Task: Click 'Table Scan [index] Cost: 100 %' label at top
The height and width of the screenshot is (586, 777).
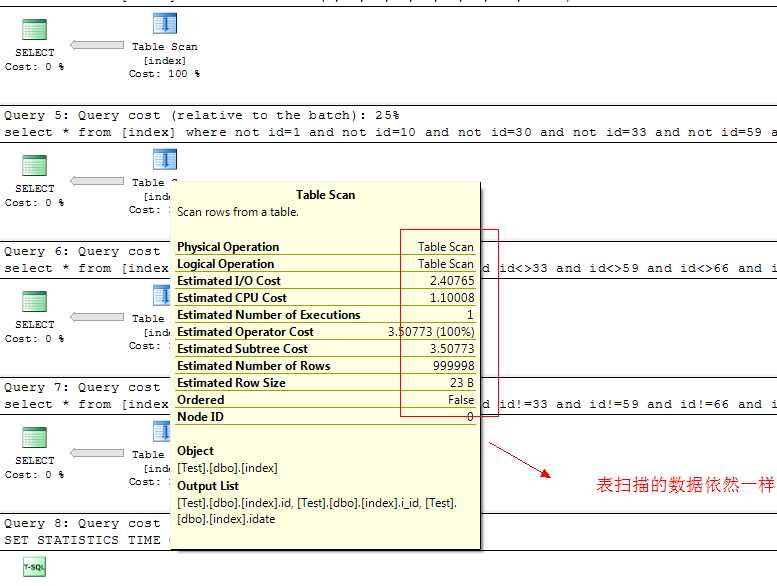Action: [165, 60]
